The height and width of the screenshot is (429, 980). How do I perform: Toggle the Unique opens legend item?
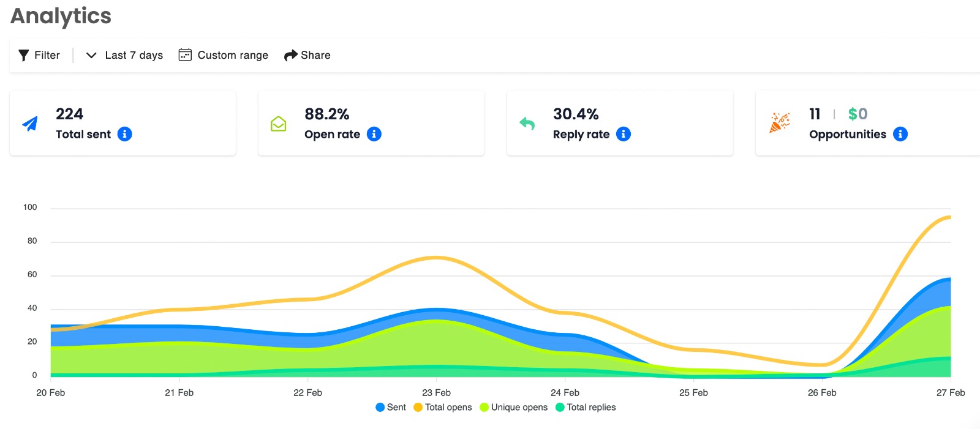514,407
